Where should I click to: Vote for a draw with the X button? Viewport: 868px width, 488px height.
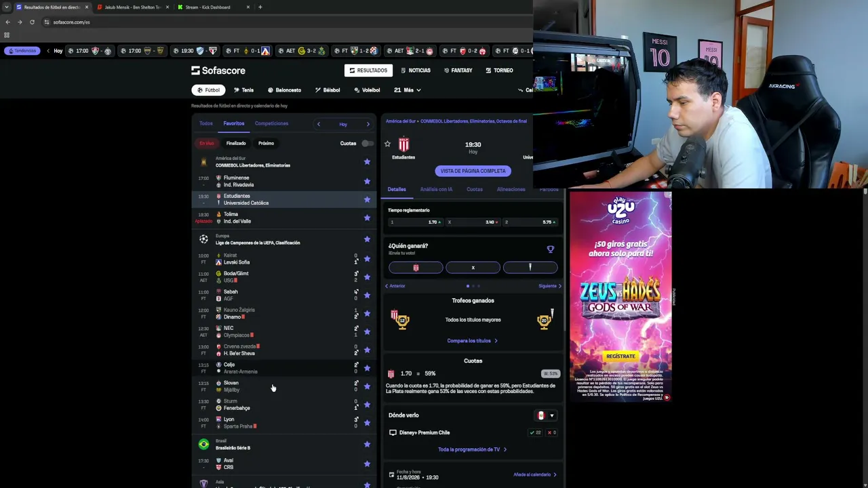pyautogui.click(x=473, y=268)
